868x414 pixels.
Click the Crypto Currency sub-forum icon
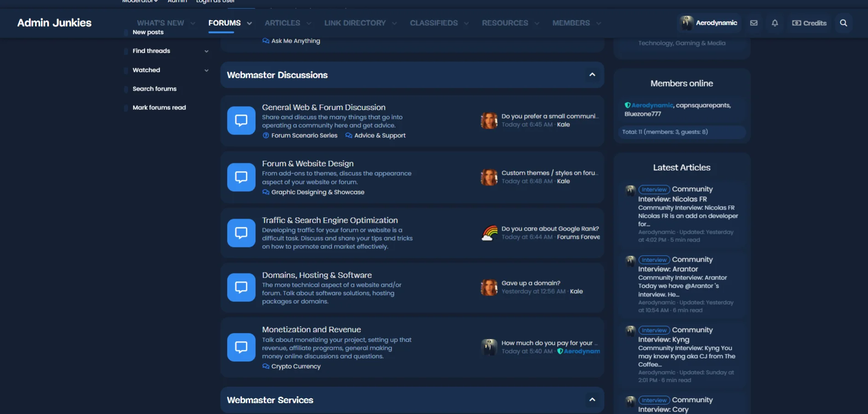[266, 366]
